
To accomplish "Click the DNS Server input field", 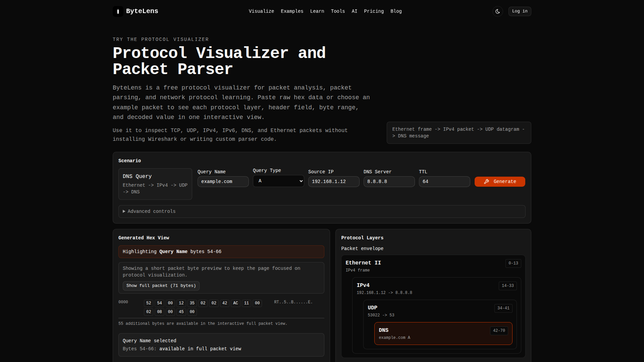I will click(389, 182).
